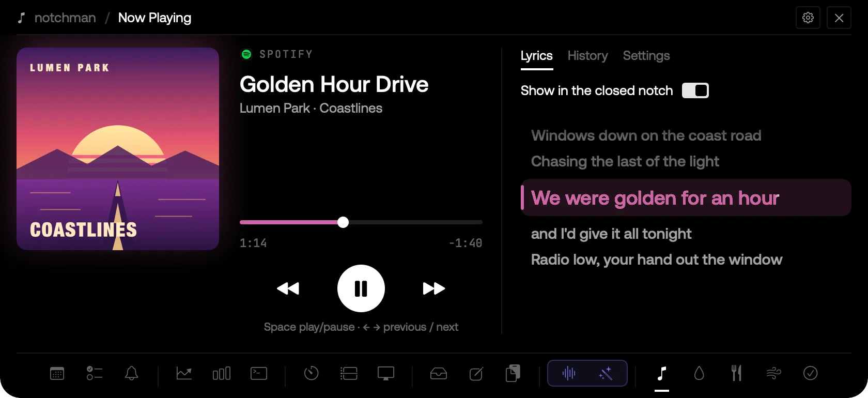Open the display monitor icon
This screenshot has width=868, height=398.
click(x=386, y=373)
